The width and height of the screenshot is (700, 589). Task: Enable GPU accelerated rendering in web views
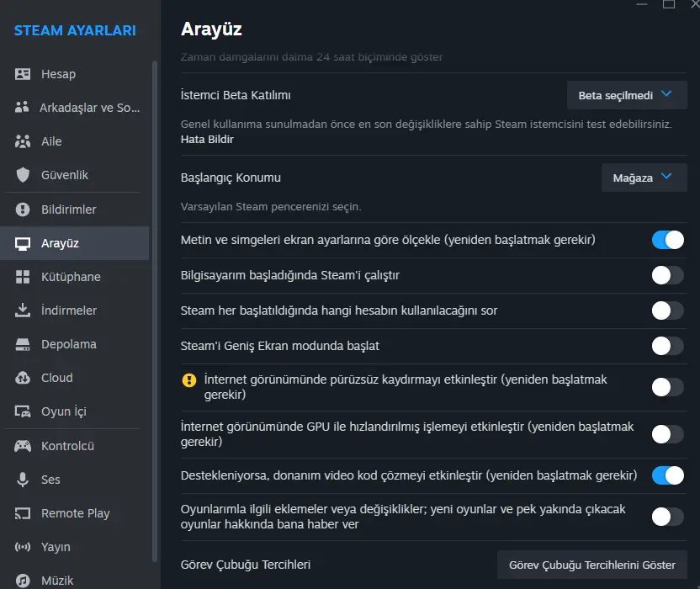point(667,434)
